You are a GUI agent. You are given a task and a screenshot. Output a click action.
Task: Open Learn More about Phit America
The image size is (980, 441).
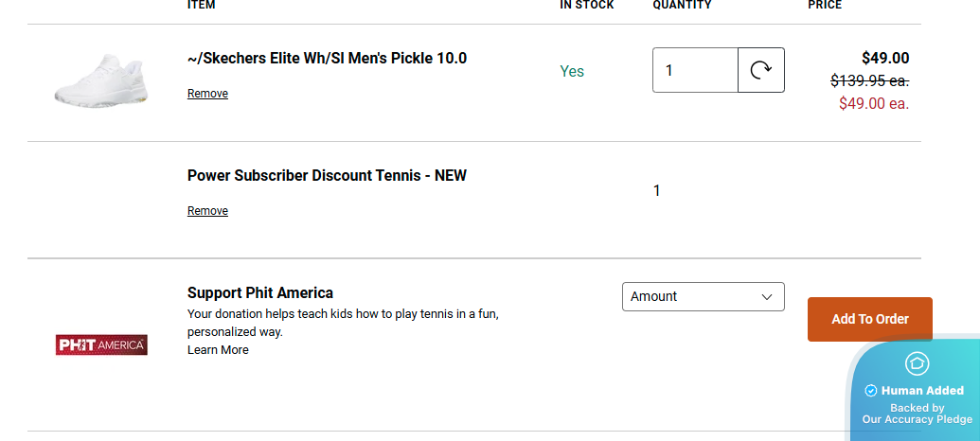pyautogui.click(x=218, y=350)
